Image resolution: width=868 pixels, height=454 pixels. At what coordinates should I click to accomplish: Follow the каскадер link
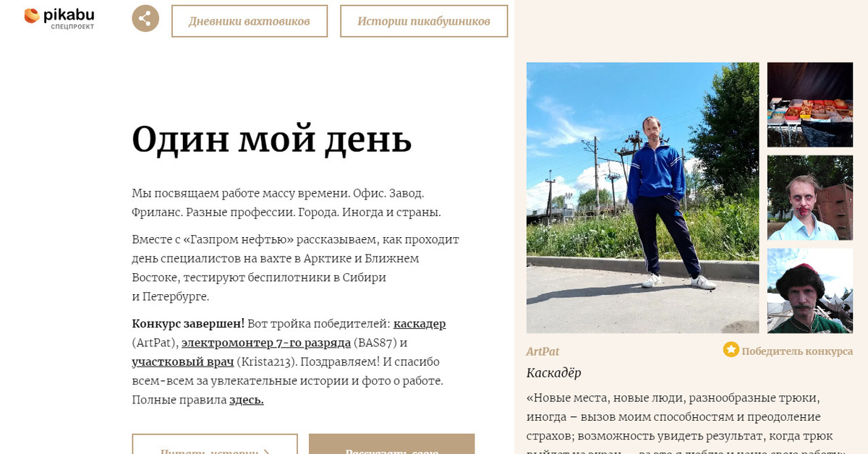click(420, 323)
